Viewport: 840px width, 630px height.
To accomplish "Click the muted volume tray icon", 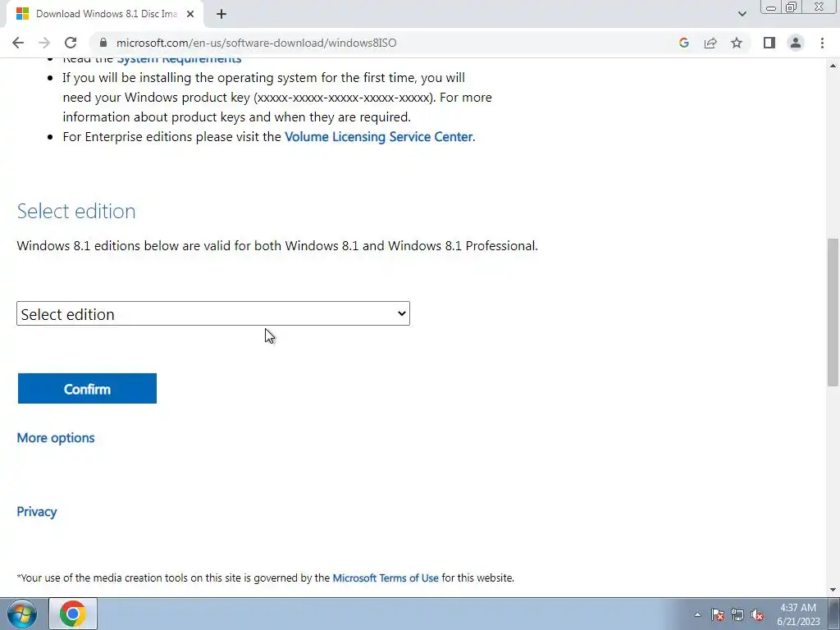I will click(x=757, y=614).
